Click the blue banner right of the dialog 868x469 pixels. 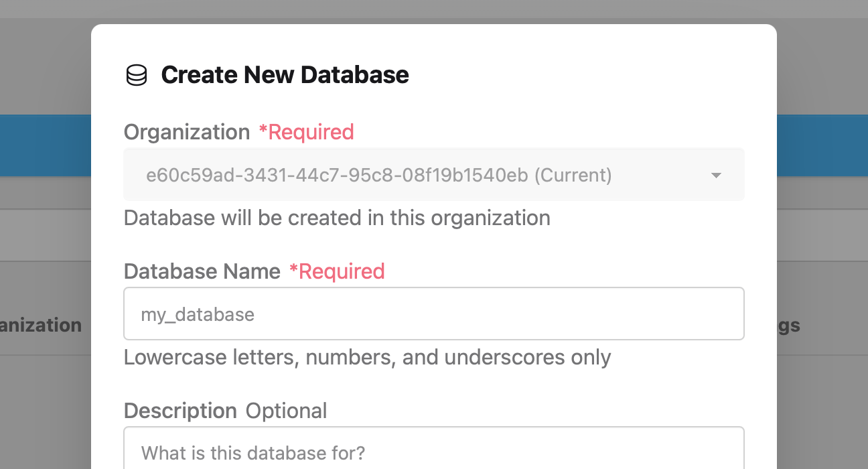click(822, 145)
